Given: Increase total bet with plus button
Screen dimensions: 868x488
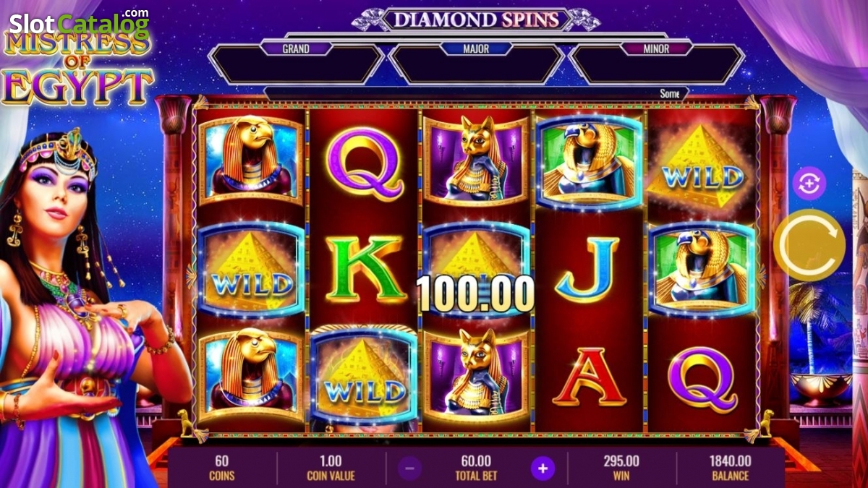Looking at the screenshot, I should [542, 468].
